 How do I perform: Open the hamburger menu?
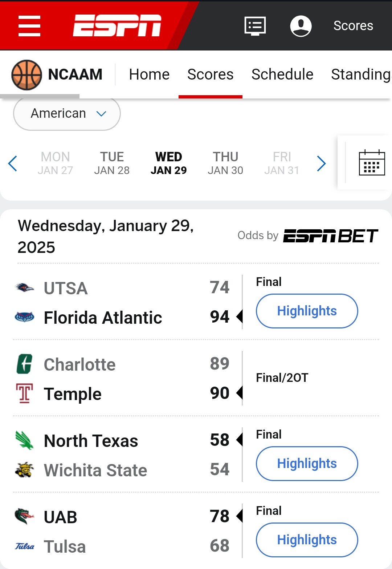(x=29, y=26)
